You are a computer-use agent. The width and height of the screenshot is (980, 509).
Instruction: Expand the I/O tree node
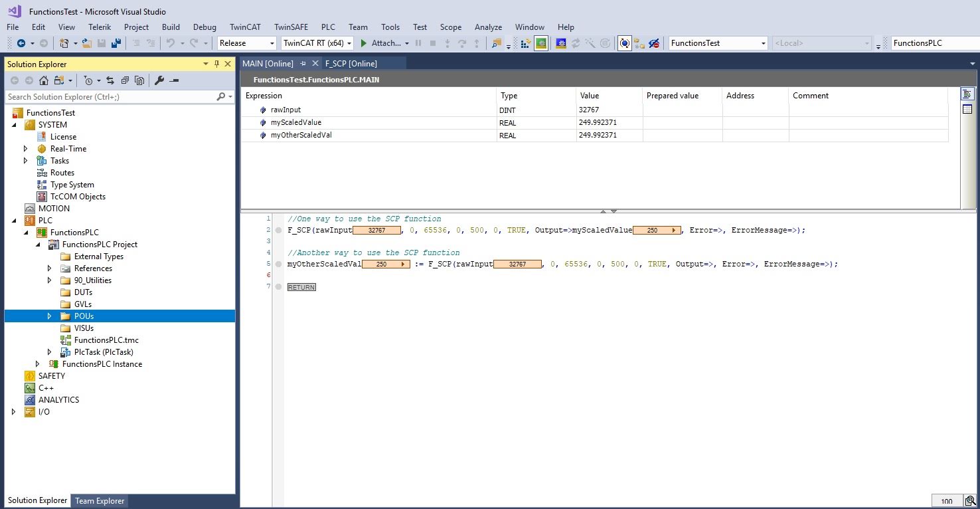point(14,412)
